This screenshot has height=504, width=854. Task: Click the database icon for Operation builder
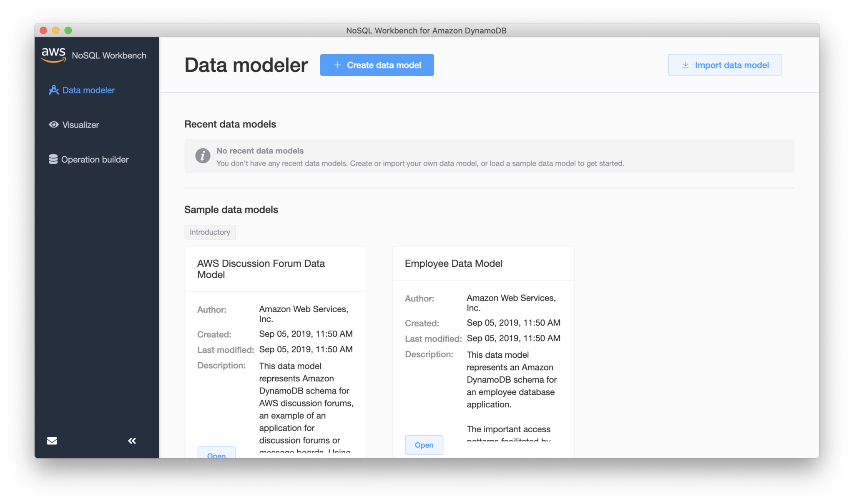point(53,159)
